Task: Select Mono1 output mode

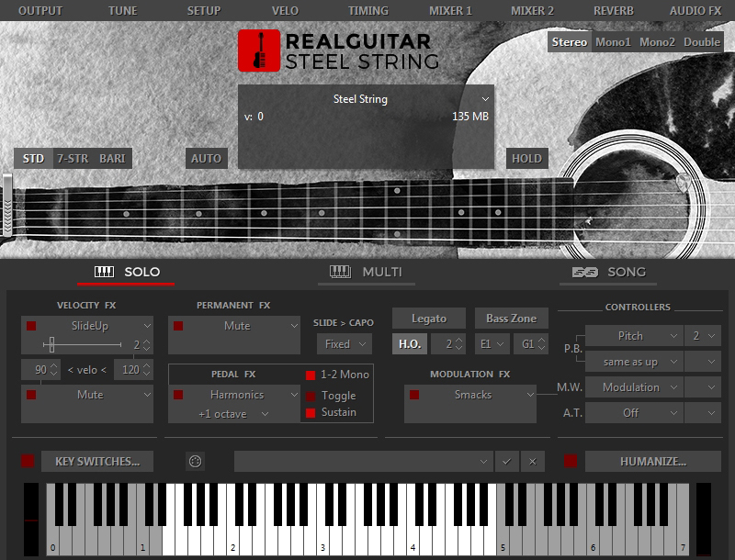Action: click(x=613, y=42)
